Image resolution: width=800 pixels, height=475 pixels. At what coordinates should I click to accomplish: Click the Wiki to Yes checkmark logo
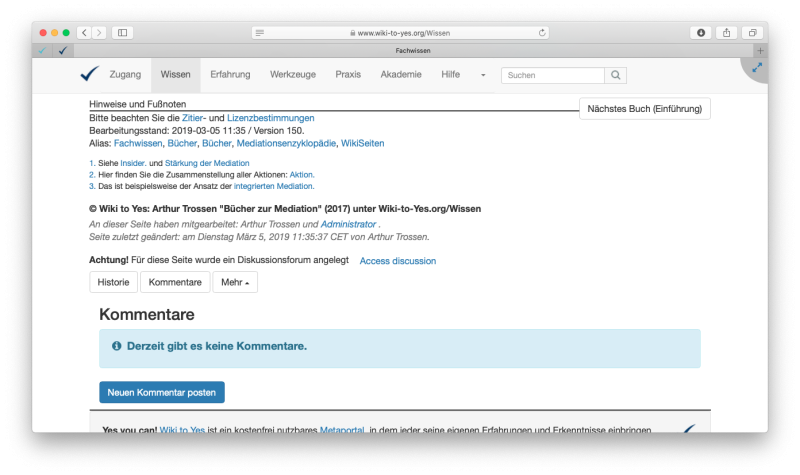(x=90, y=74)
